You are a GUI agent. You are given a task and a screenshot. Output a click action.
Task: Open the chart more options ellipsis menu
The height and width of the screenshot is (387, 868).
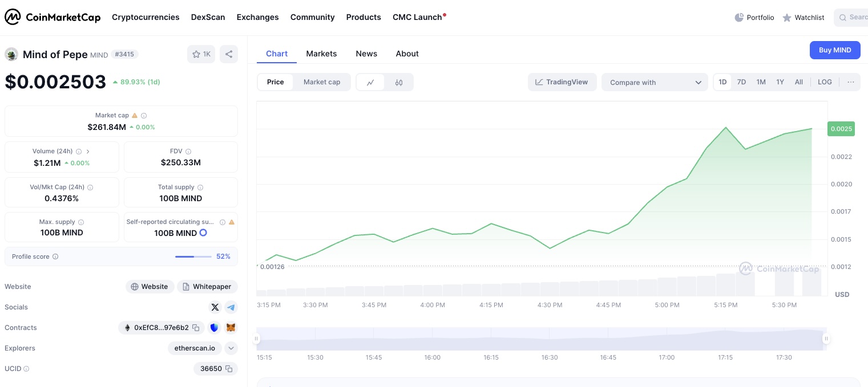click(x=850, y=82)
